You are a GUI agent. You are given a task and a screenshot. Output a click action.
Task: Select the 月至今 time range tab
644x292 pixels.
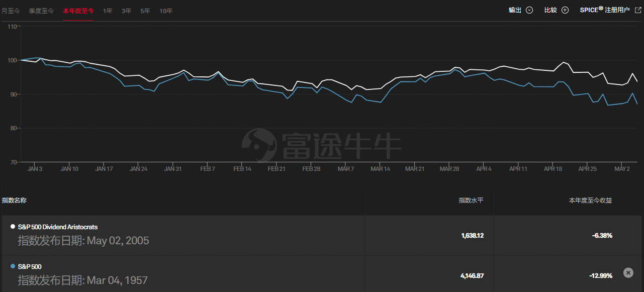(10, 11)
